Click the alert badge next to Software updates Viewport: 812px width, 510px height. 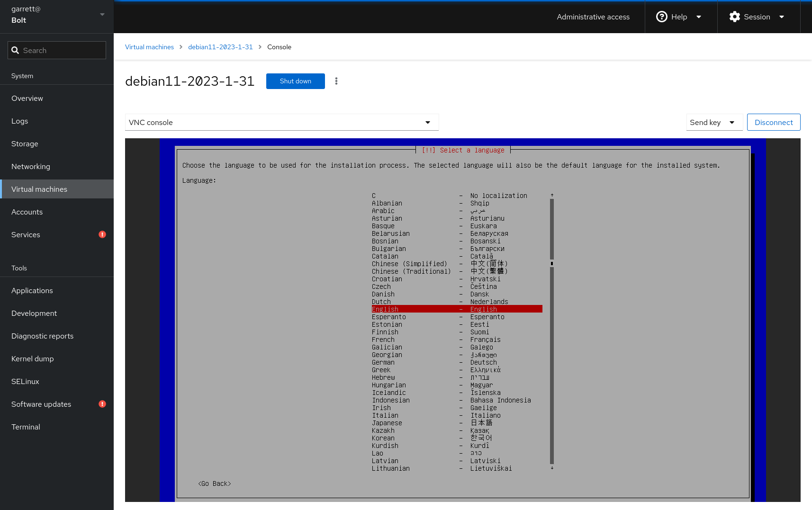pos(102,404)
